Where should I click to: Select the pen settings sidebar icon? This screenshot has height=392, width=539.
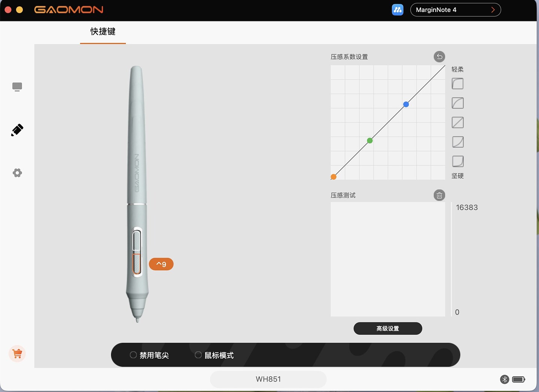[x=17, y=130]
